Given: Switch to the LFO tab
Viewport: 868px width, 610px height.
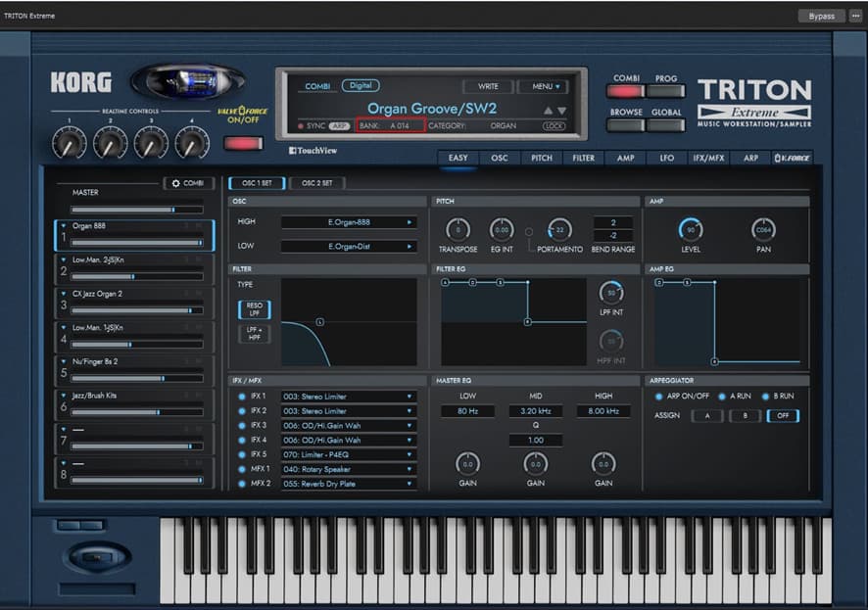Looking at the screenshot, I should click(667, 159).
